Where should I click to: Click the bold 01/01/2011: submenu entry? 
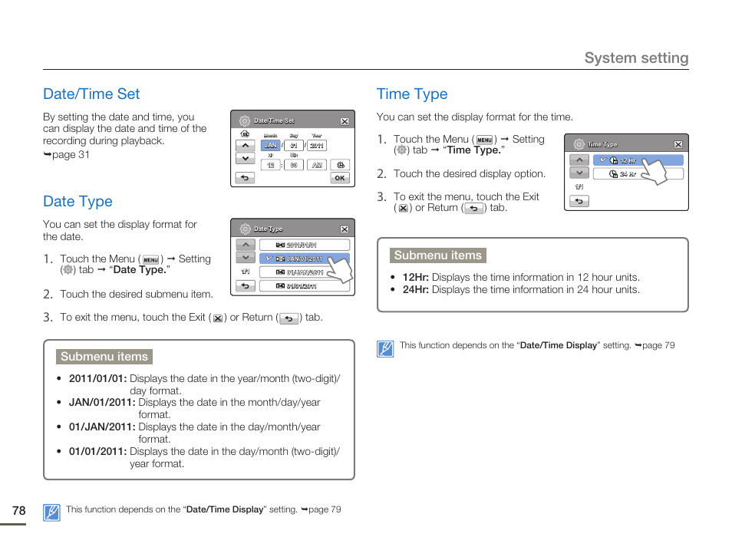(97, 452)
